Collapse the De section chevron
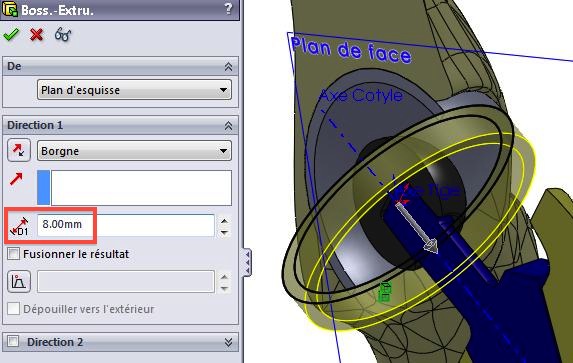 pos(228,67)
